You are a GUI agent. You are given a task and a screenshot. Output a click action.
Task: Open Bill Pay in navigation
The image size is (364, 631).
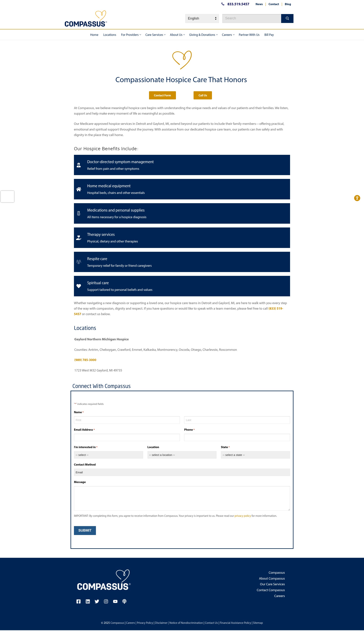coord(269,35)
